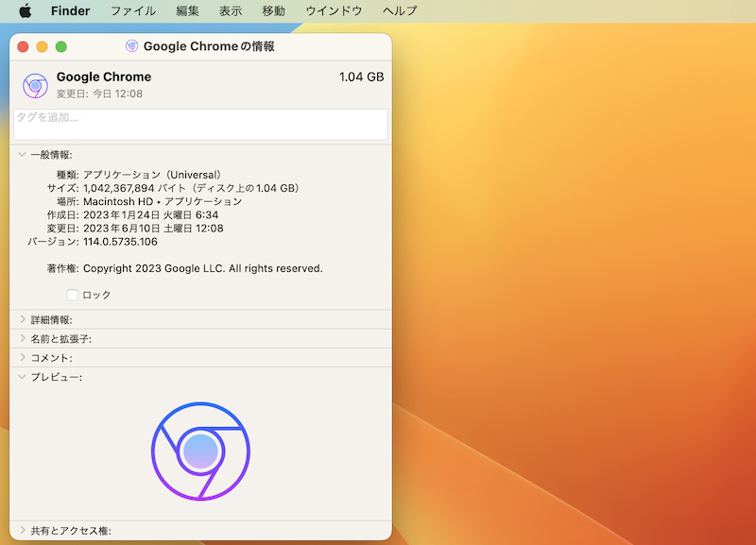Click Chrome icon in window title bar

pyautogui.click(x=131, y=46)
